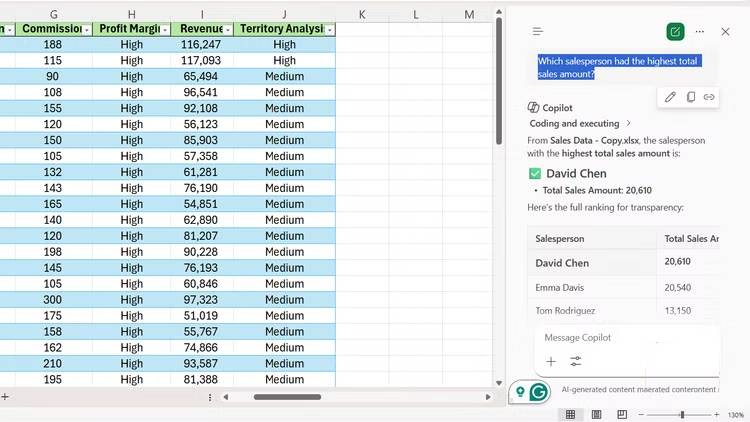
Task: Open the Commission column filter dropdown
Action: 87,29
